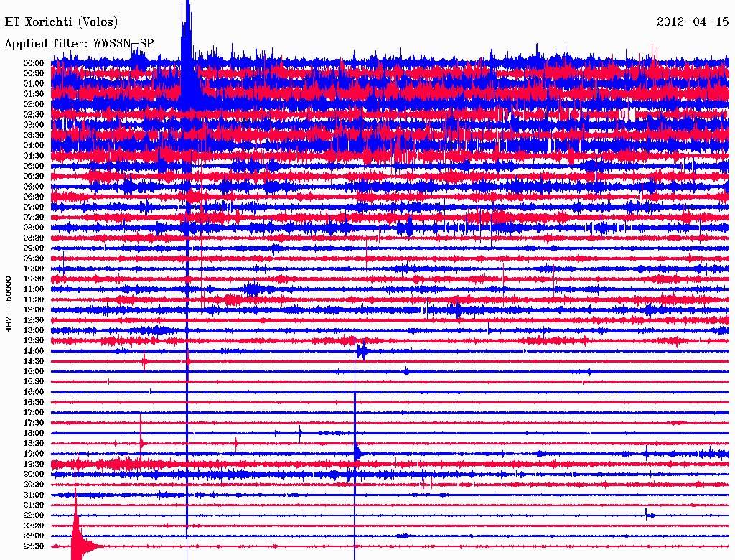Select the 01:00 time label

(x=34, y=83)
